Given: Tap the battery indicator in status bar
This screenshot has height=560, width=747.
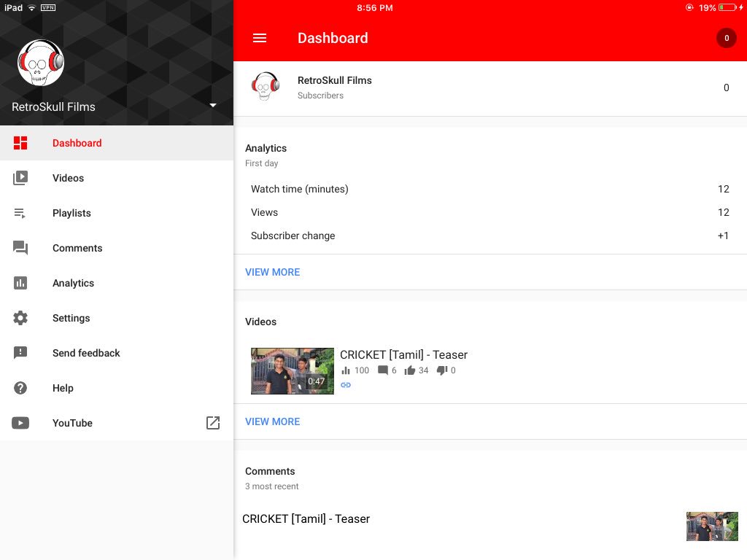Looking at the screenshot, I should tap(727, 7).
